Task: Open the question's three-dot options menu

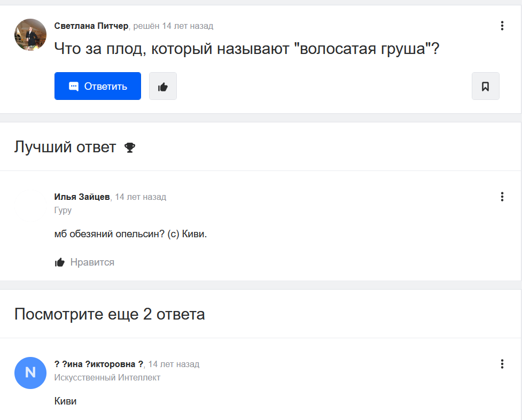Action: [x=502, y=26]
